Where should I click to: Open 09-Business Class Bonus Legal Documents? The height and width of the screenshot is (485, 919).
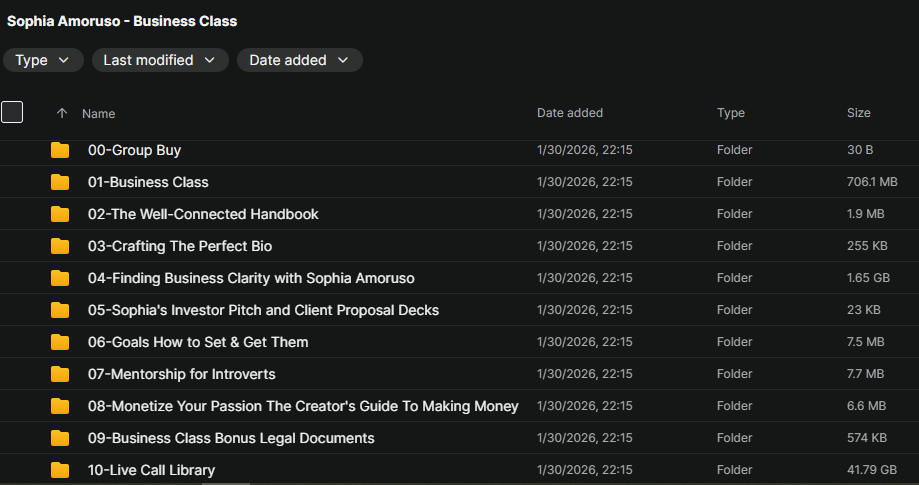pos(231,438)
